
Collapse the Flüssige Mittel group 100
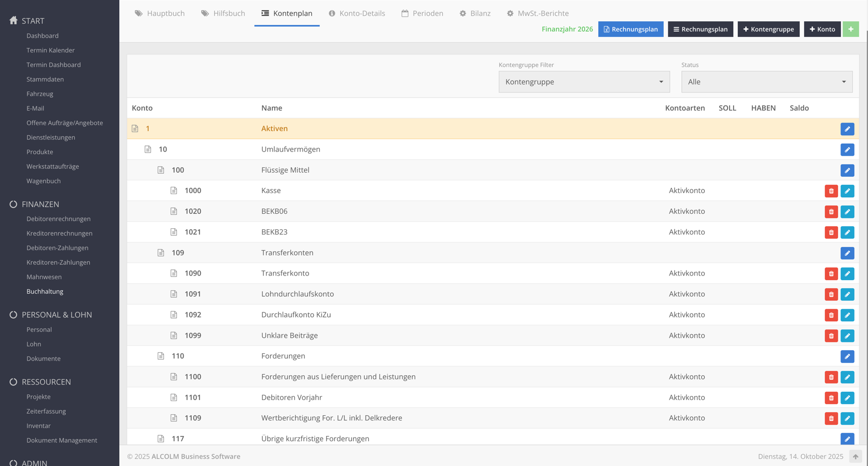[161, 170]
